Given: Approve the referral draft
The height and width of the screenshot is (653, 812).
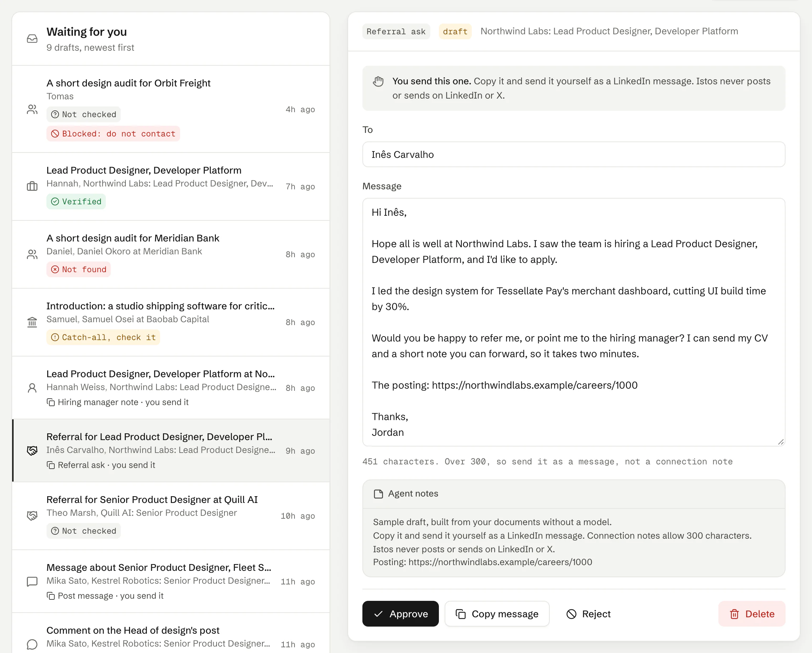Looking at the screenshot, I should [x=400, y=614].
